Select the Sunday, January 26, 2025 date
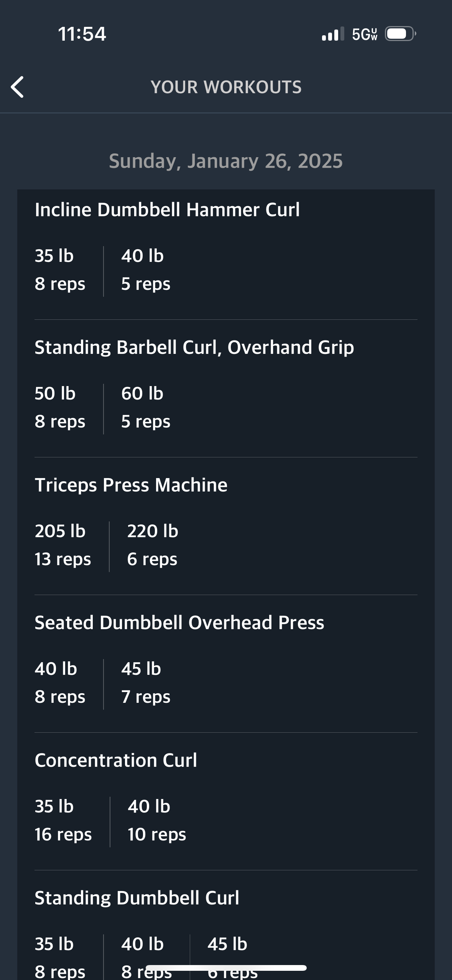Viewport: 452px width, 980px height. [226, 161]
